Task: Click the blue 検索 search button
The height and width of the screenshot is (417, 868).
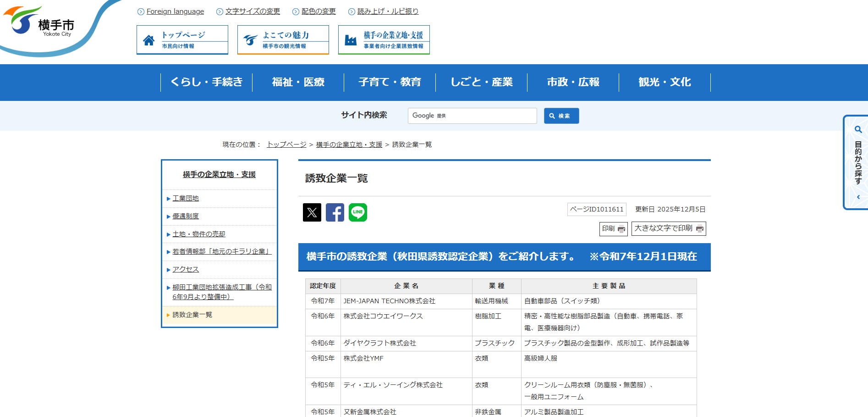Action: (x=561, y=116)
